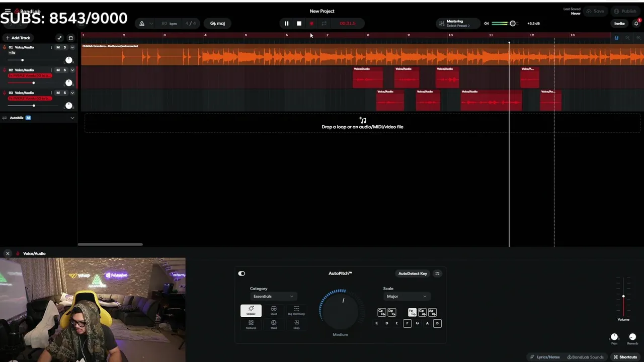Open the key signature G♭ maj selector
Viewport: 644px width, 362px height.
coord(217,24)
